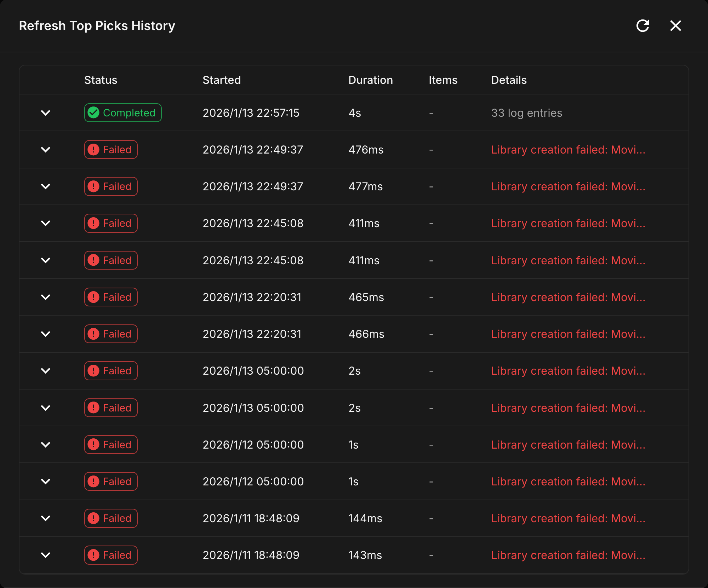The image size is (708, 588).
Task: Open the 33 log entries details
Action: coord(526,113)
